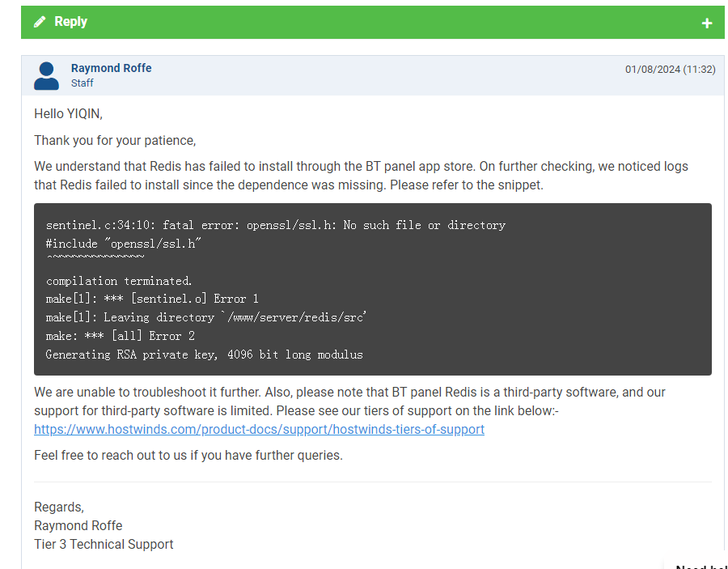Click the Tier 3 Technical Support signature

[104, 544]
